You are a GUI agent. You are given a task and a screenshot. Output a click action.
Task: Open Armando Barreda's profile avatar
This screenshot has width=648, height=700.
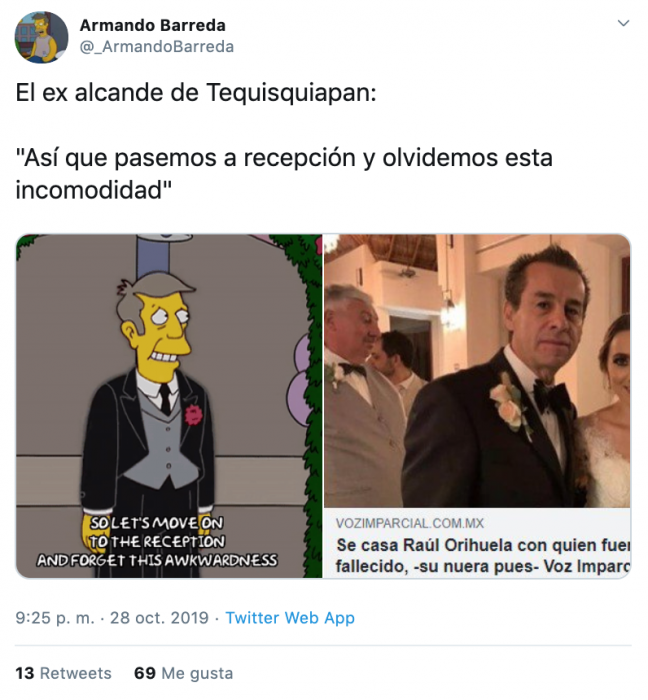(x=41, y=38)
